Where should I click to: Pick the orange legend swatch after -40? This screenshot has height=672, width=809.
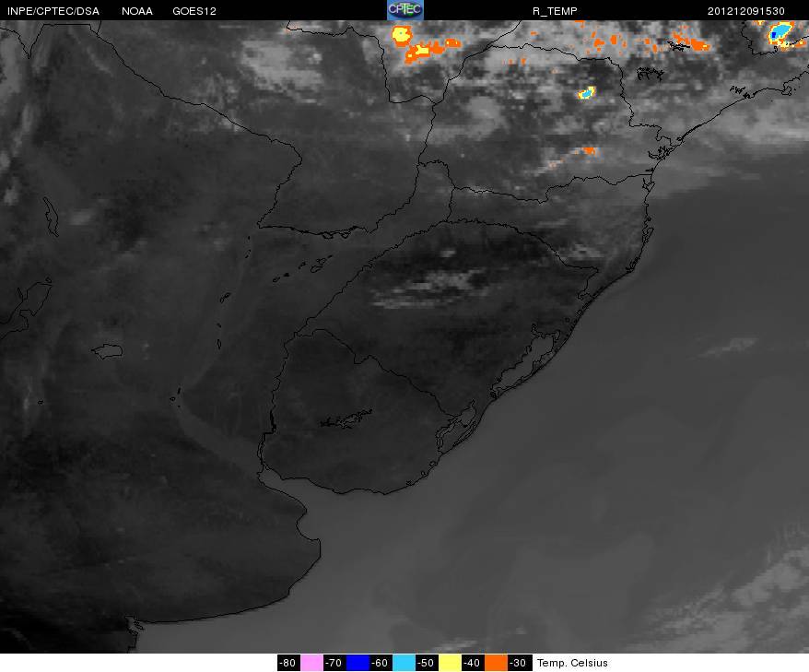pos(496,663)
